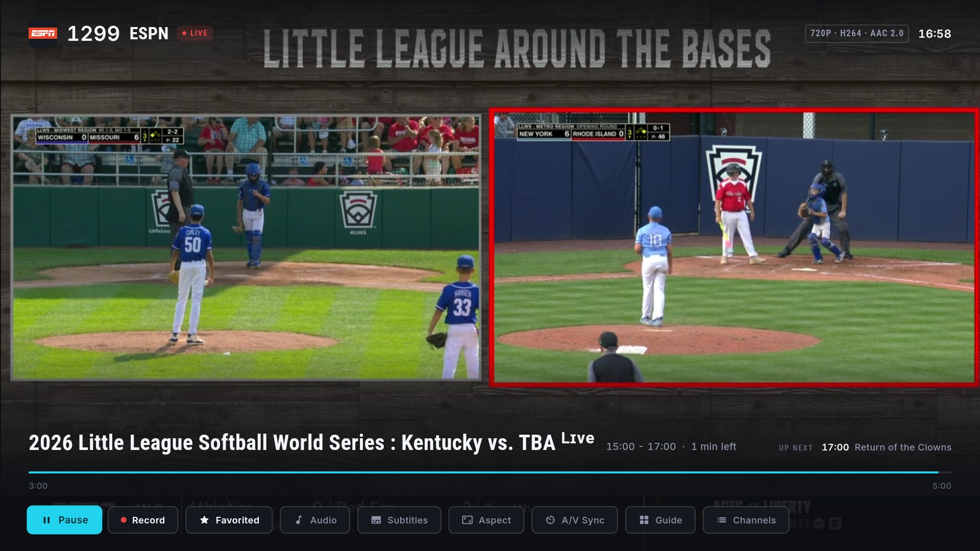The image size is (980, 551).
Task: Click channel number 1299
Action: 93,34
